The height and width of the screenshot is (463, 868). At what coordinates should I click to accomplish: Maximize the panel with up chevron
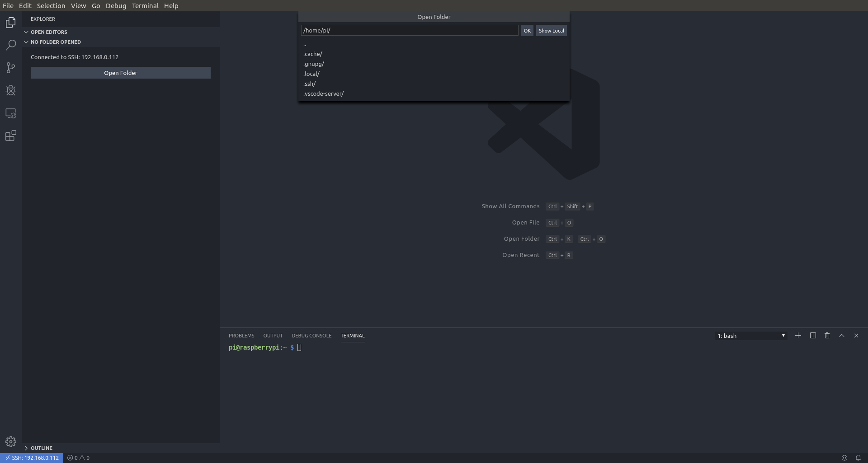coord(842,336)
